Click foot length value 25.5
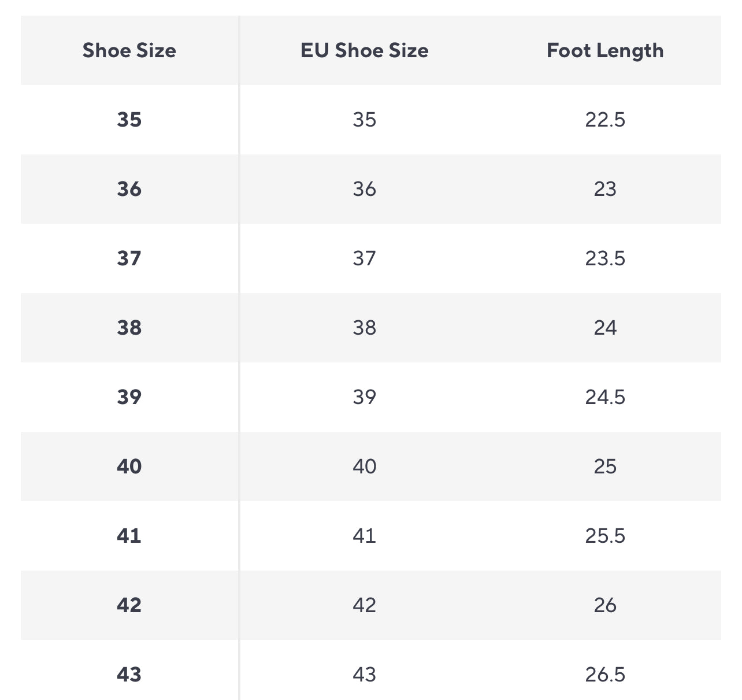The width and height of the screenshot is (742, 700). [x=605, y=536]
